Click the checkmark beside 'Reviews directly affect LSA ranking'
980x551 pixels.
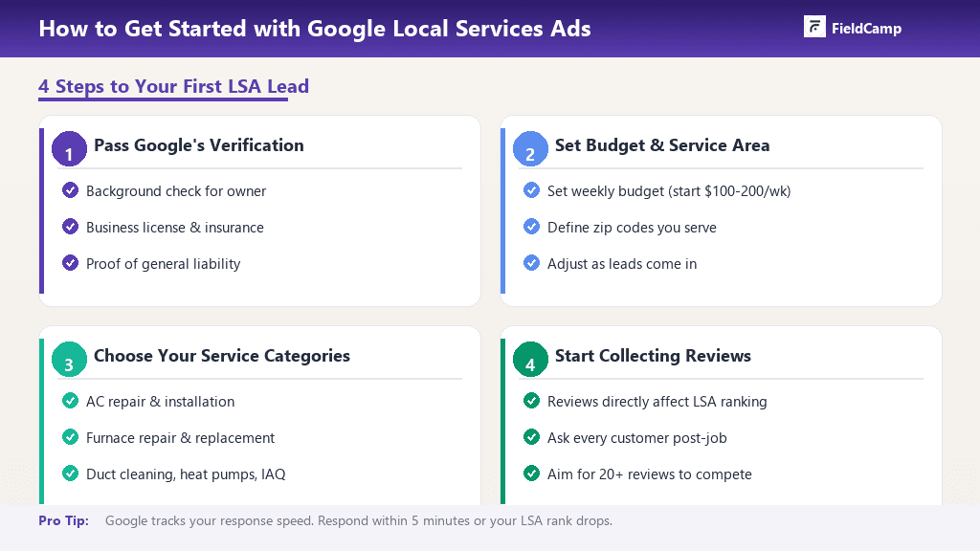tap(531, 401)
